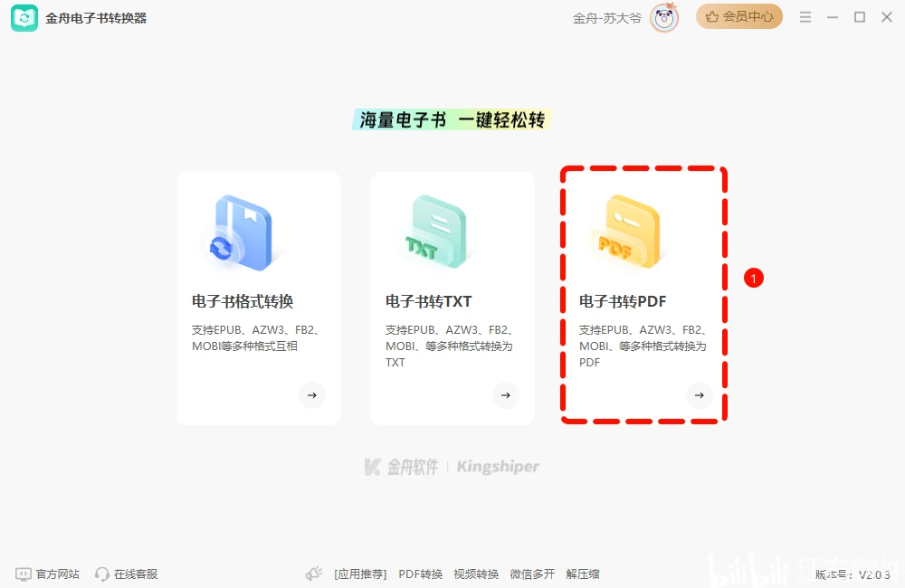Click the megaphone recommendation icon
Image resolution: width=905 pixels, height=588 pixels.
[314, 574]
